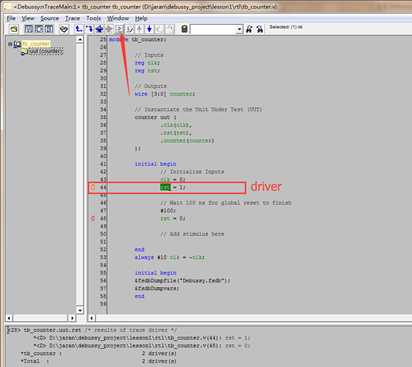412x367 pixels.
Task: Click the third window icon in toolbar
Action: point(49,29)
